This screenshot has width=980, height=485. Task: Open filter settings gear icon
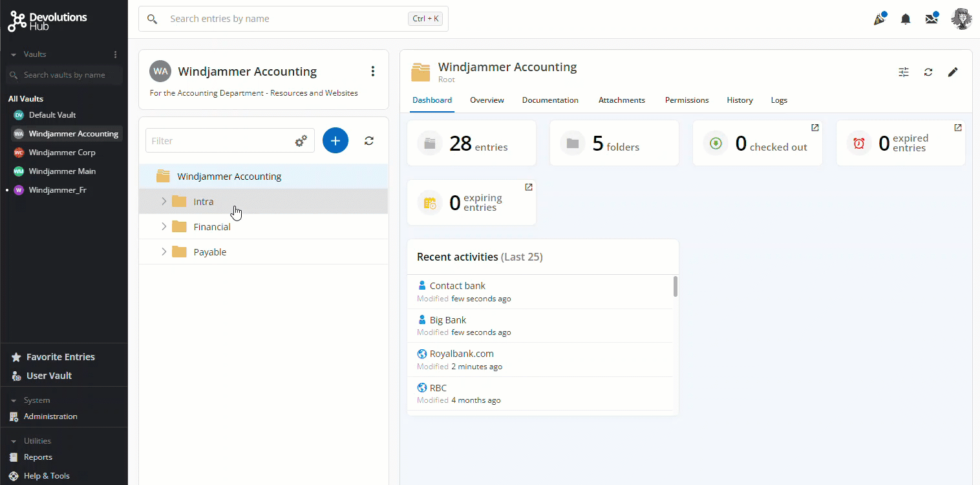[301, 141]
